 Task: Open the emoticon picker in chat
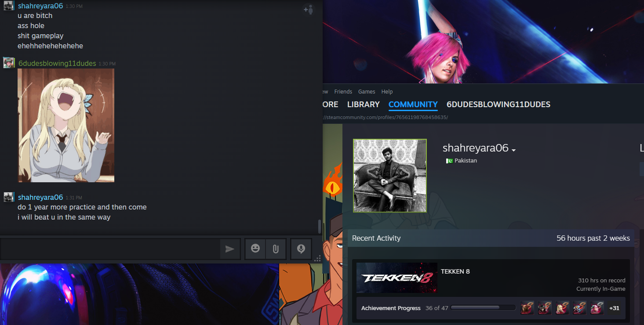[x=255, y=249]
